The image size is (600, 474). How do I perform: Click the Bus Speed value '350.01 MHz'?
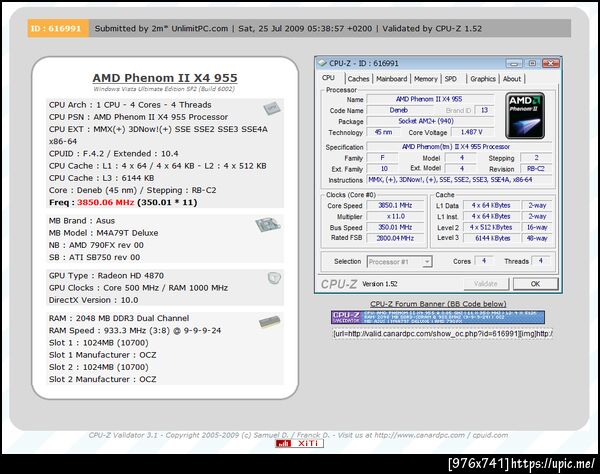[x=395, y=227]
